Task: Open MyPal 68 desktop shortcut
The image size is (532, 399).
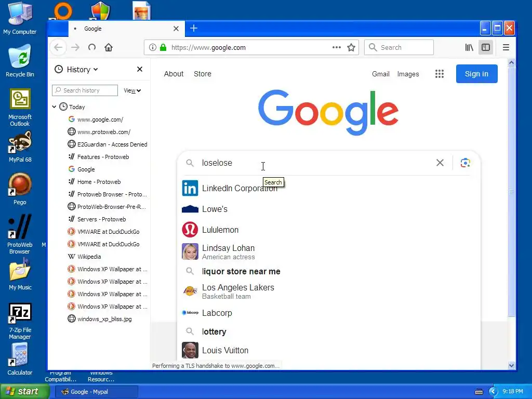Action: click(x=20, y=147)
